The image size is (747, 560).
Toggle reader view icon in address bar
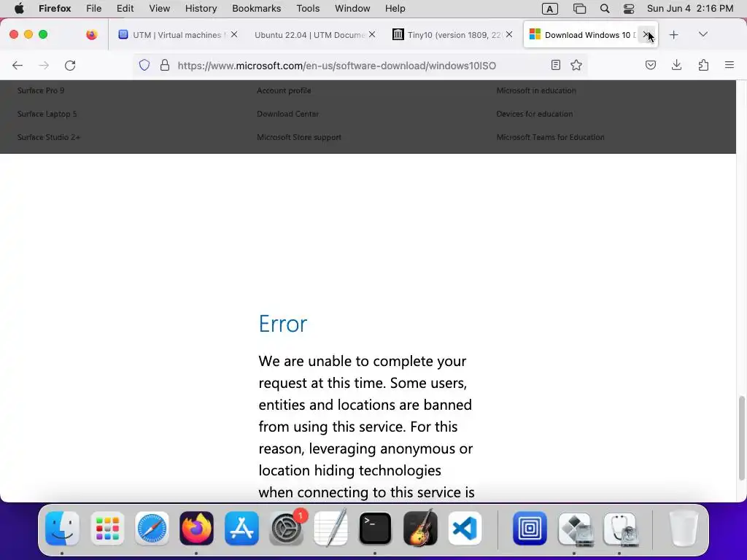click(x=555, y=65)
